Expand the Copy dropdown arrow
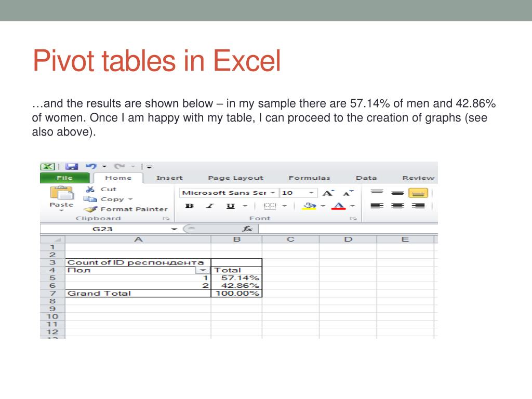This screenshot has width=532, height=399. (130, 199)
